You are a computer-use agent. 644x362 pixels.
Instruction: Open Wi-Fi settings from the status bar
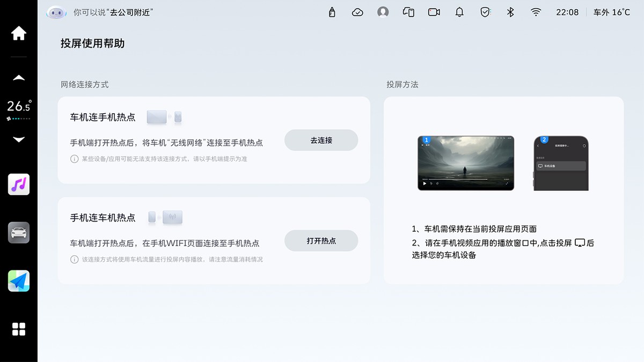pos(536,12)
